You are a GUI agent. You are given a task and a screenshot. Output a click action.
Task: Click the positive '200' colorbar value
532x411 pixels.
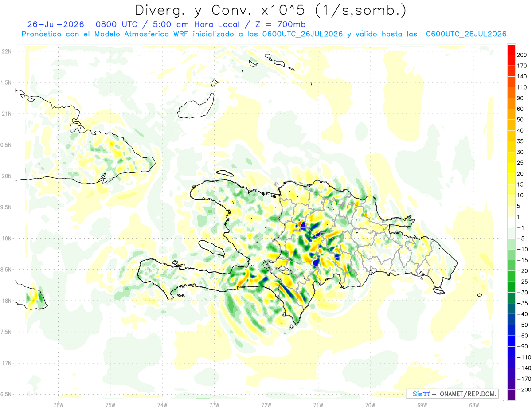pos(522,55)
